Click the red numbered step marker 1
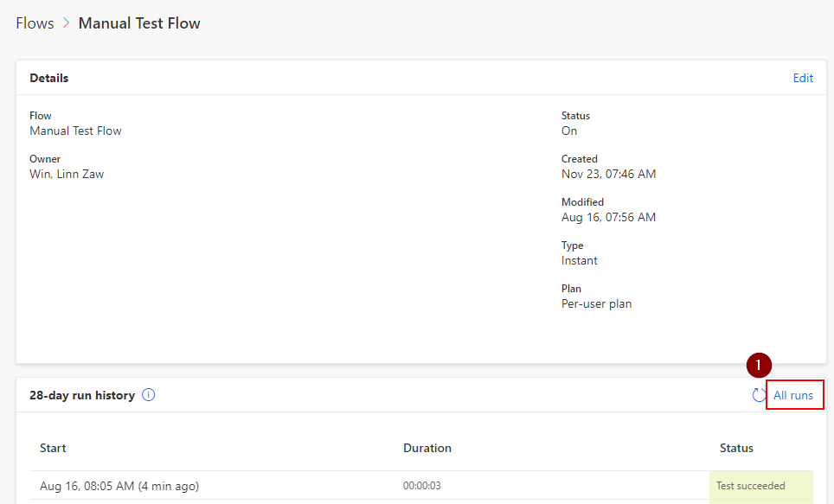The image size is (834, 504). [759, 365]
